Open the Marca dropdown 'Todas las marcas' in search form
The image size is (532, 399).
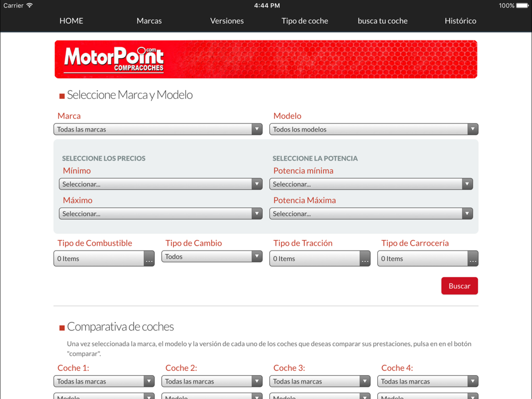coord(158,129)
